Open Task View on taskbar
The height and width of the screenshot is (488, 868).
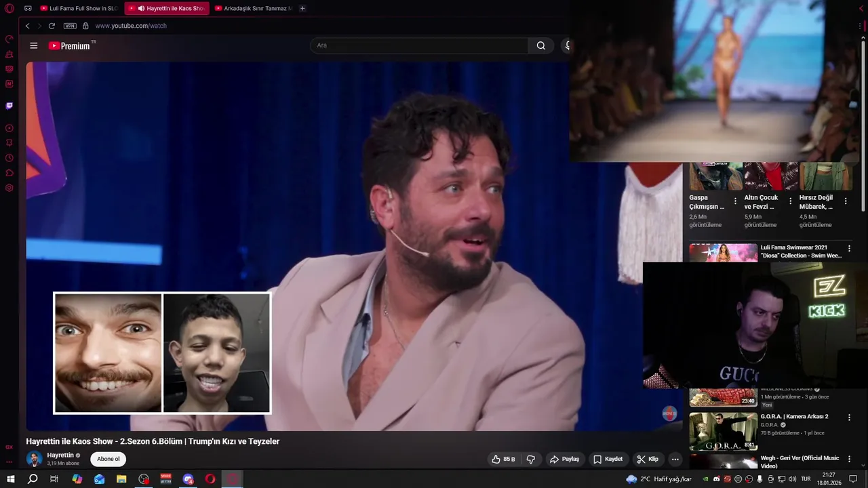(54, 479)
